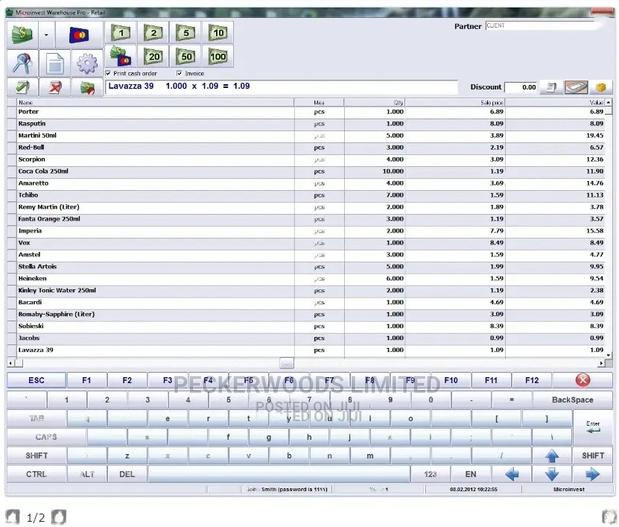Viewport: 619px width, 527px height.
Task: Tap the 100 banknote button
Action: [218, 56]
